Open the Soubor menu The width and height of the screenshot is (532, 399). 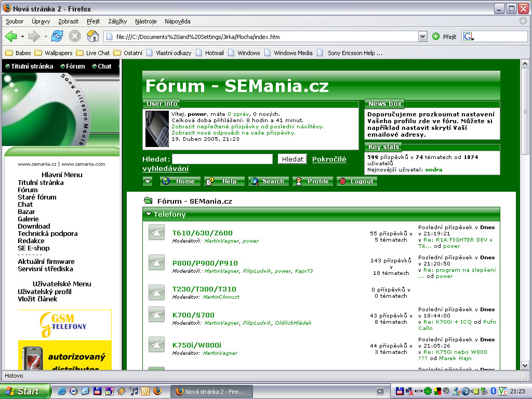[15, 21]
